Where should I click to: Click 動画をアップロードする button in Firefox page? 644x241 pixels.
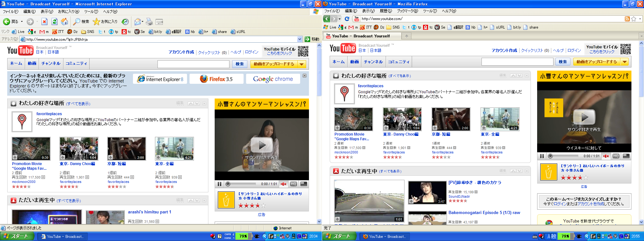(597, 62)
